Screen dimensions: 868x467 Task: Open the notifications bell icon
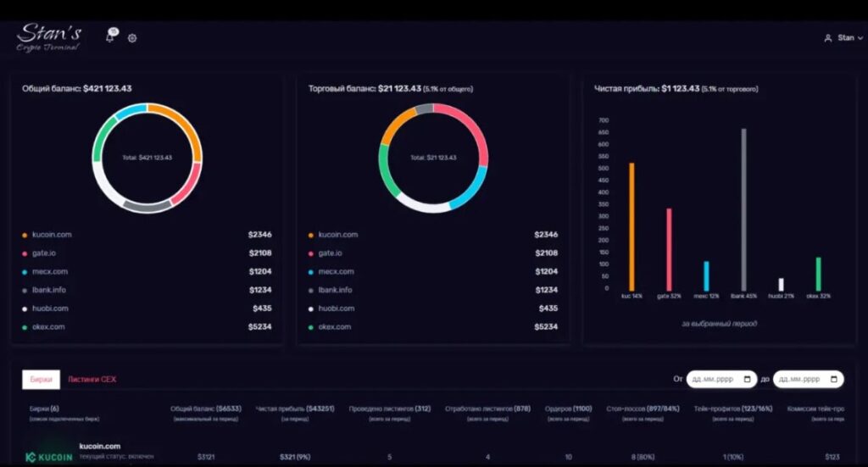pos(111,36)
